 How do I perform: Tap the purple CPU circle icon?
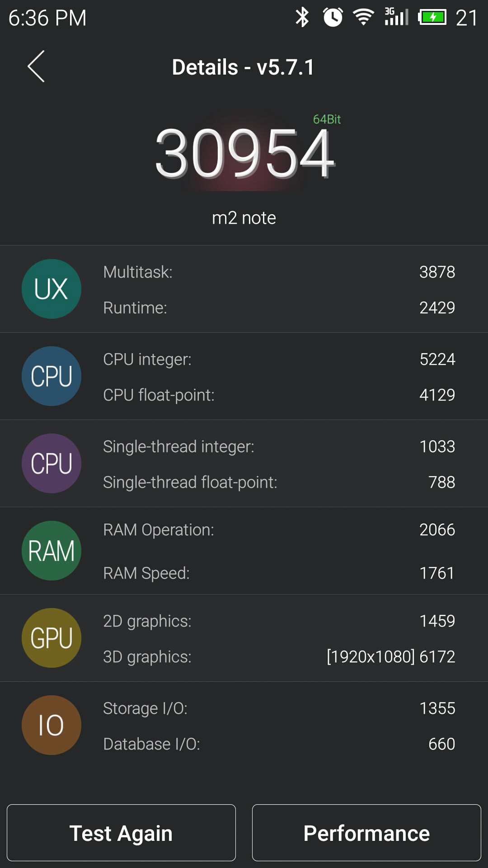[52, 463]
